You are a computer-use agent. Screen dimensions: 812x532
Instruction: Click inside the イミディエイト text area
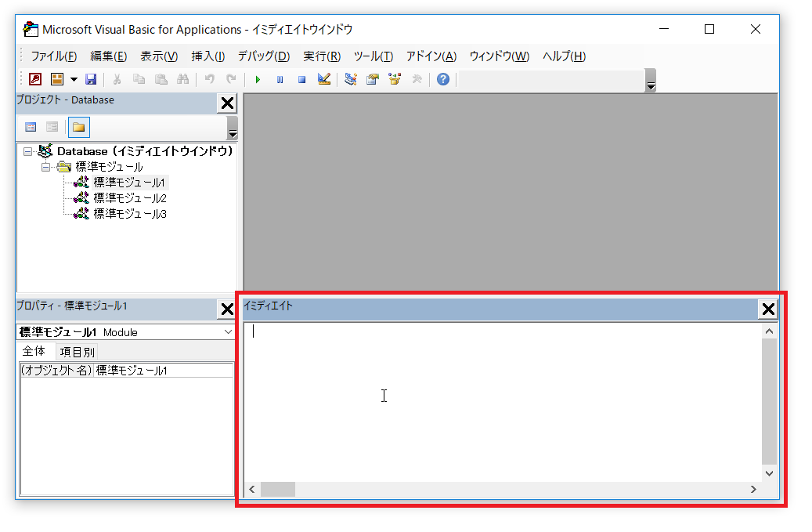click(503, 403)
